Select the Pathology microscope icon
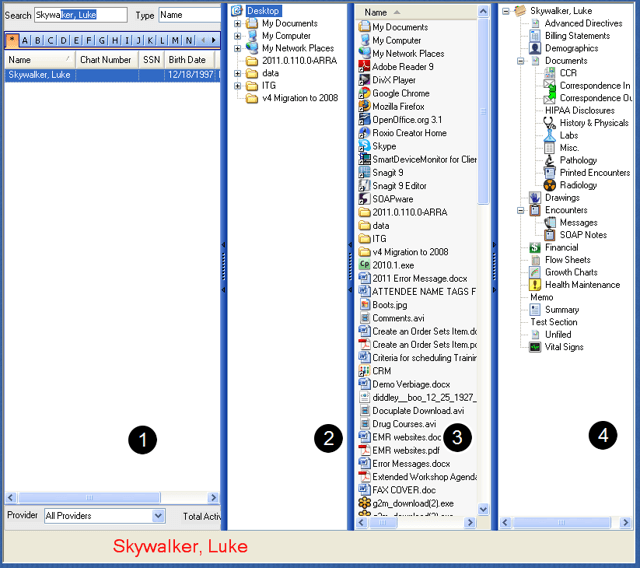The height and width of the screenshot is (568, 640). (x=550, y=160)
